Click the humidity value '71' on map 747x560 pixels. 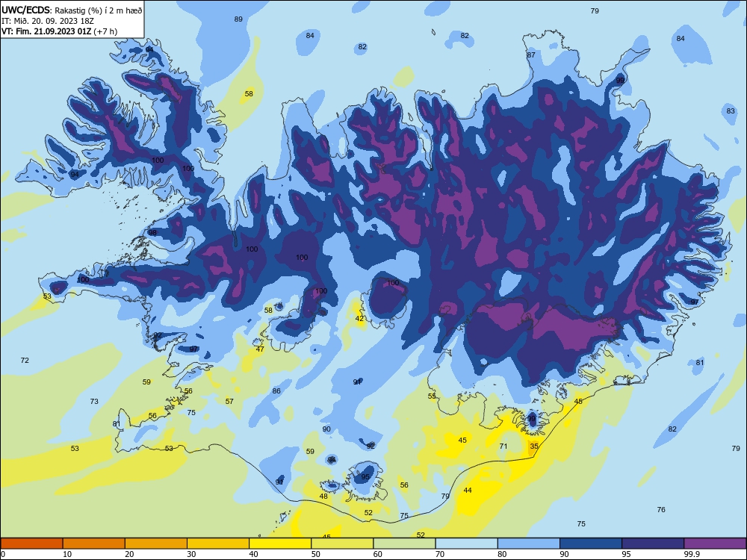tap(503, 447)
